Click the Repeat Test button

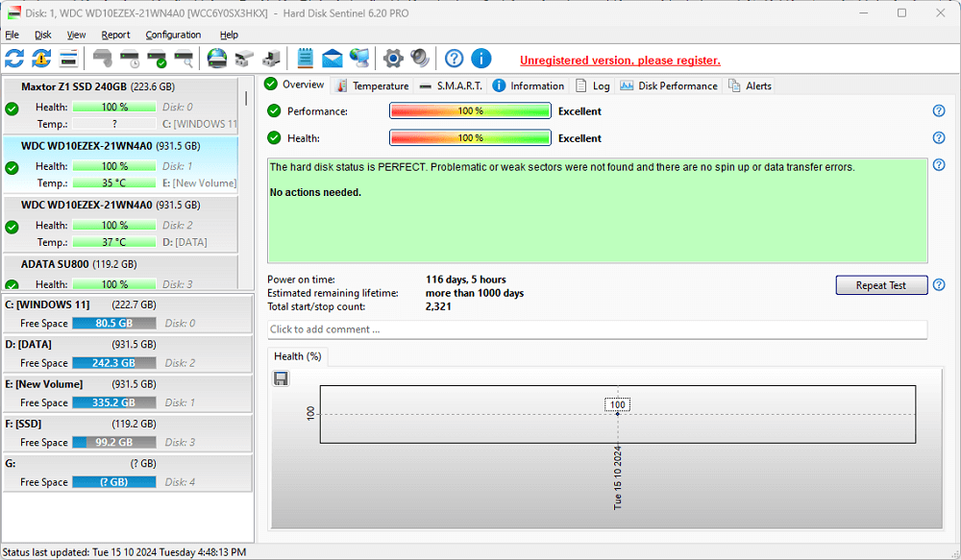coord(881,285)
